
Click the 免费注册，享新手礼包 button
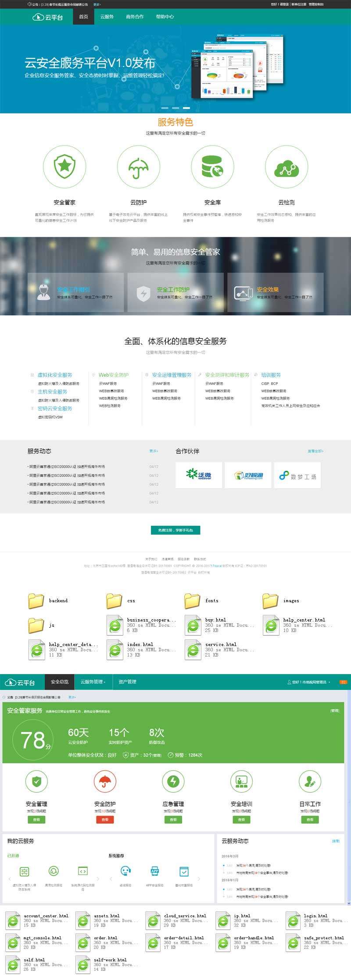(175, 530)
